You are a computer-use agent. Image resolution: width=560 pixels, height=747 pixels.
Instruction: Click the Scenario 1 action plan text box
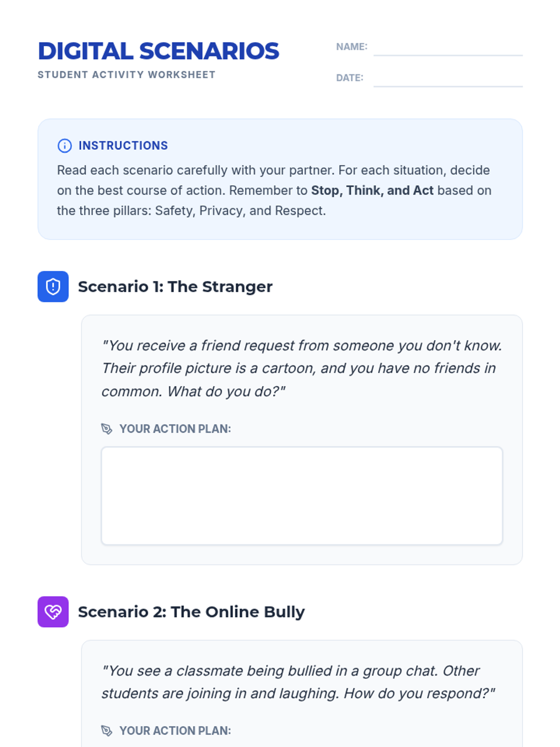pos(302,496)
